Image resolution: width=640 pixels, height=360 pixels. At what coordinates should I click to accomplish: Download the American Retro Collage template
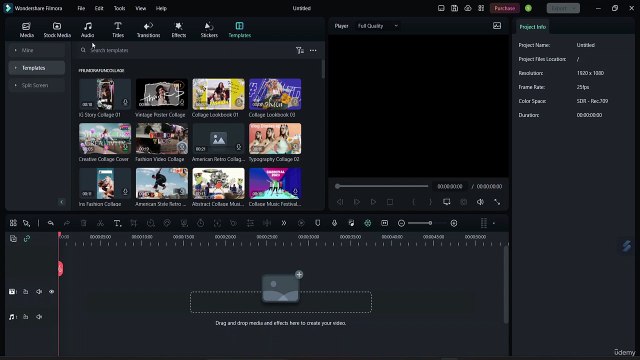tap(238, 147)
